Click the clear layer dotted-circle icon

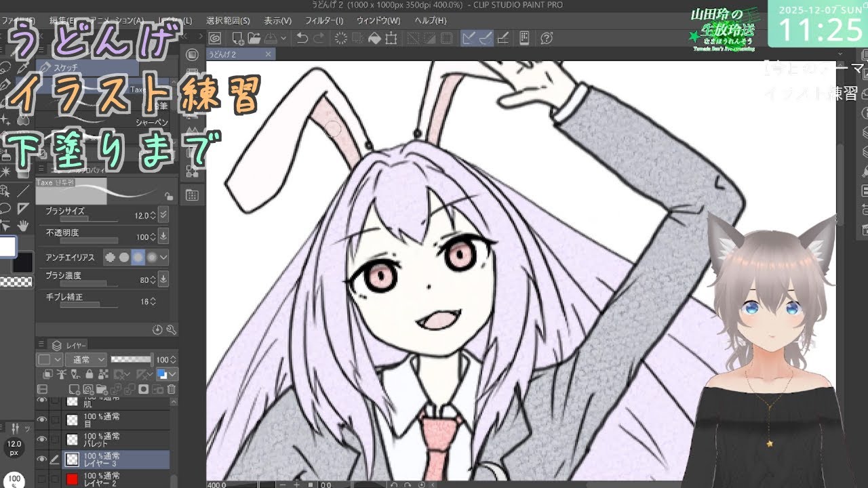341,39
